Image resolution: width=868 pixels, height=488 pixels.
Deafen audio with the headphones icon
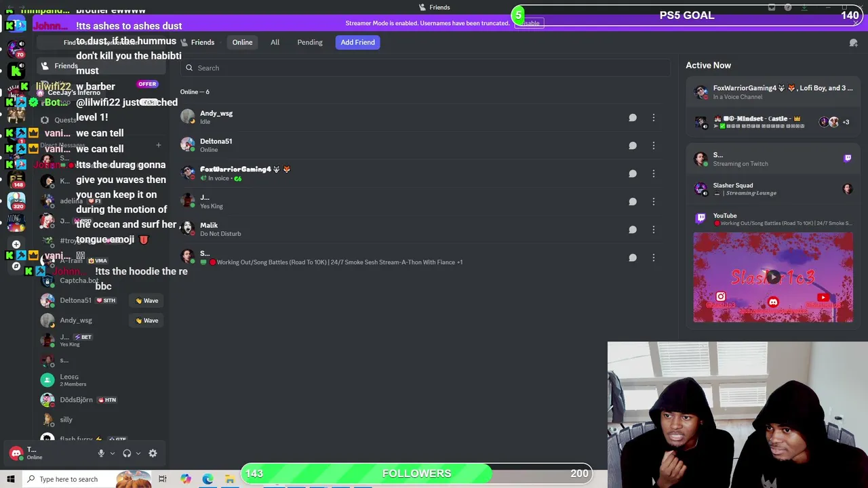[127, 453]
